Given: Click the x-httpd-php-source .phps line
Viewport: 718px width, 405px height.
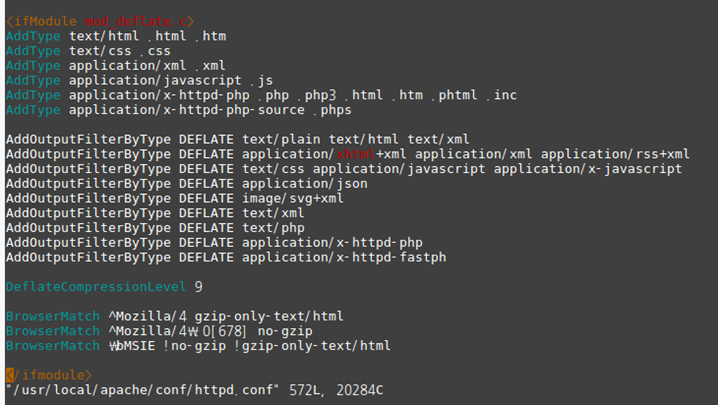Looking at the screenshot, I should pos(179,109).
